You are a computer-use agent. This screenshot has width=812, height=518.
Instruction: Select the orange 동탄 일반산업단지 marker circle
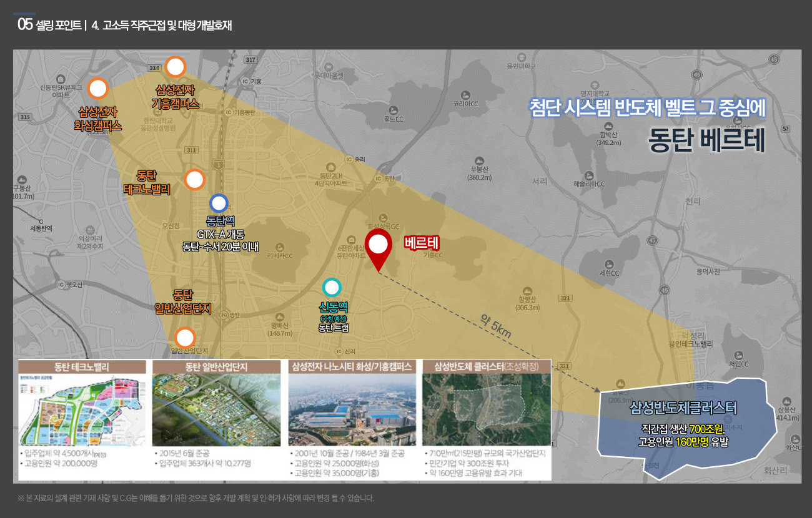[x=185, y=338]
